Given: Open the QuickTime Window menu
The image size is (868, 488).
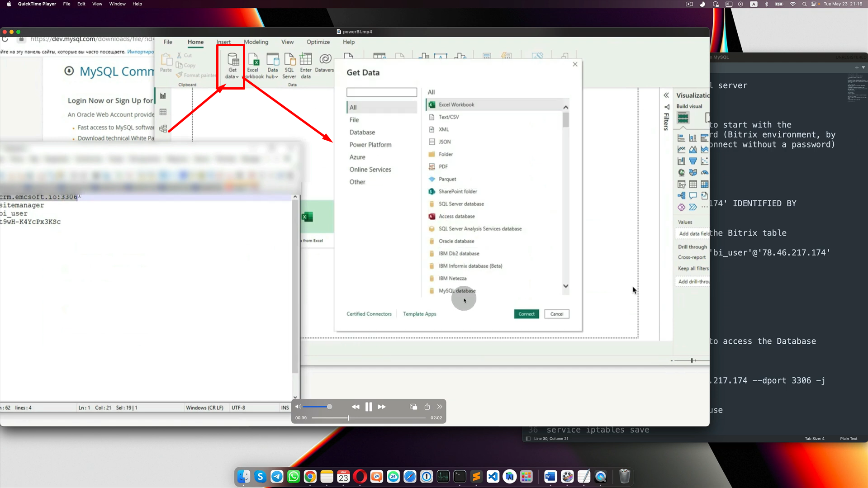Looking at the screenshot, I should point(117,4).
